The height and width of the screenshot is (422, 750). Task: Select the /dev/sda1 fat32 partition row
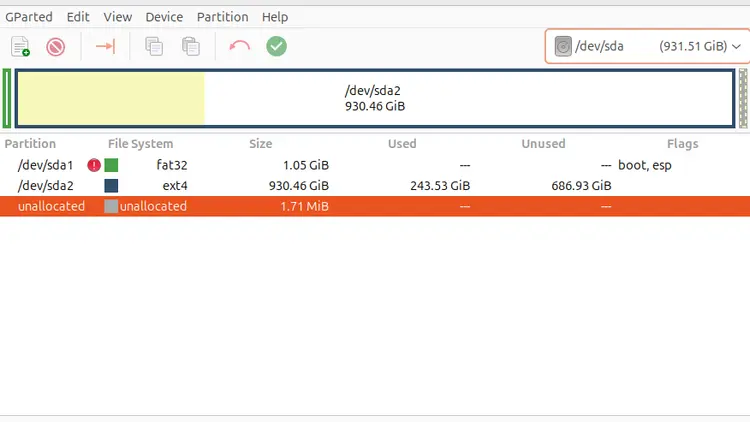[x=375, y=165]
